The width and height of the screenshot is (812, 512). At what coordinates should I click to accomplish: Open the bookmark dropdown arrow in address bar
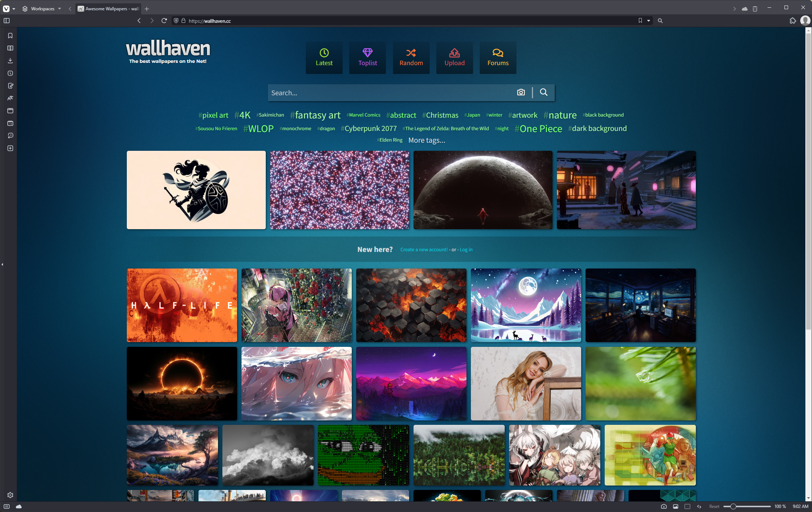coord(648,21)
